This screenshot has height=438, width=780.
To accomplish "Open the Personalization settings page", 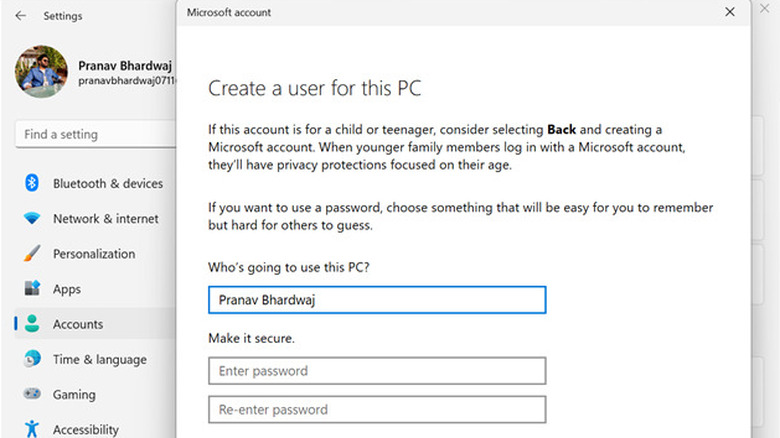I will coord(93,254).
